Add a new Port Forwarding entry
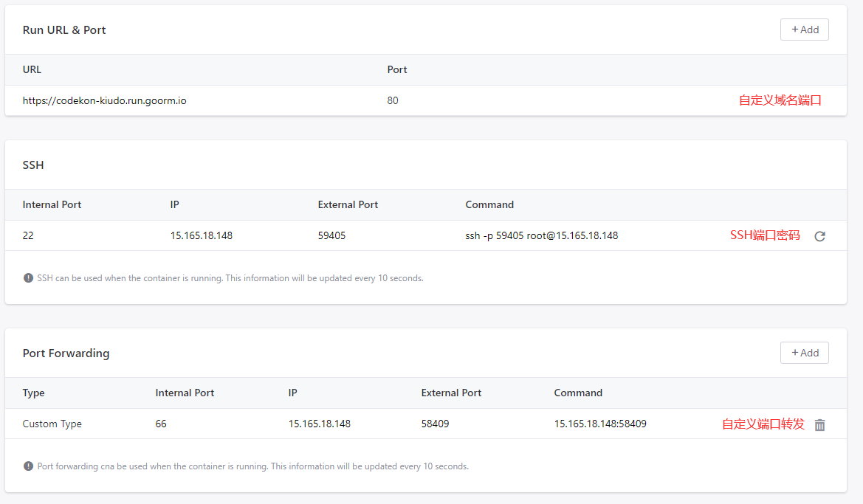This screenshot has width=863, height=504. tap(804, 353)
